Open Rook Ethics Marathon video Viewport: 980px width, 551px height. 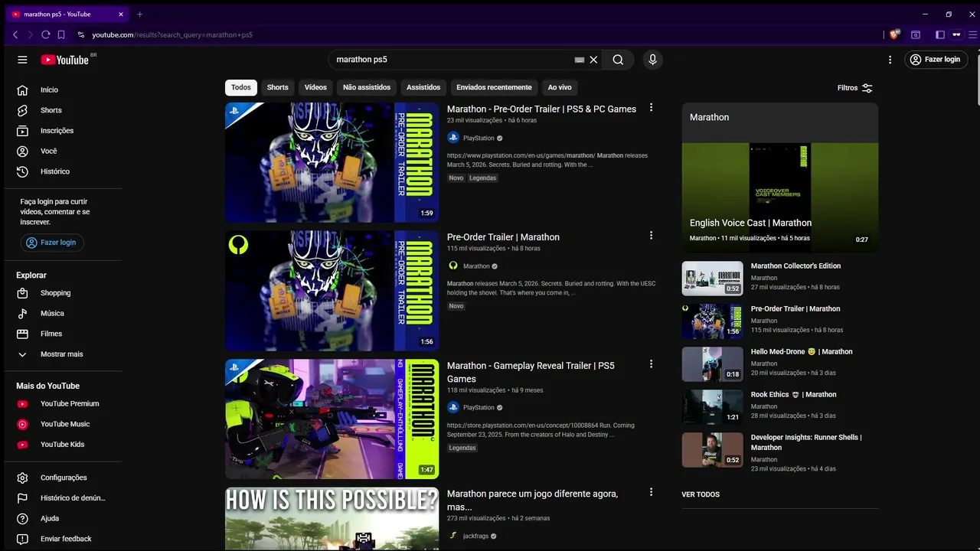click(793, 395)
